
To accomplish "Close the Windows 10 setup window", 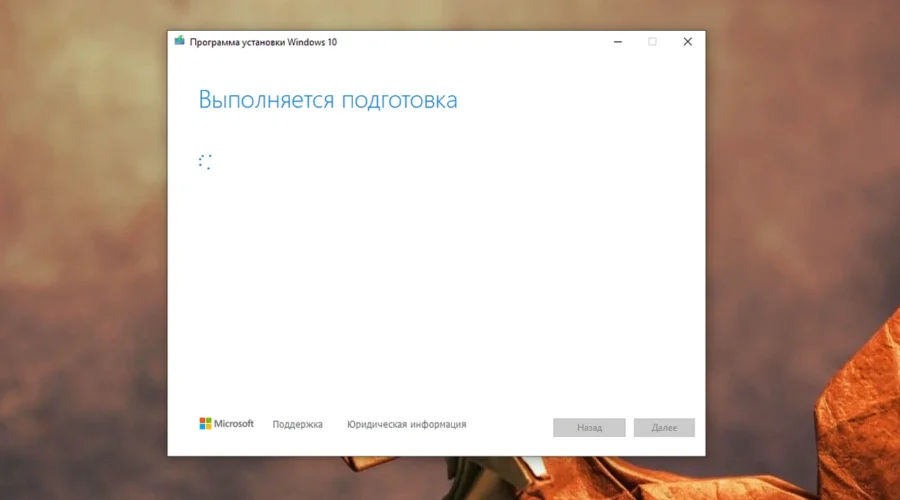I will pyautogui.click(x=688, y=42).
